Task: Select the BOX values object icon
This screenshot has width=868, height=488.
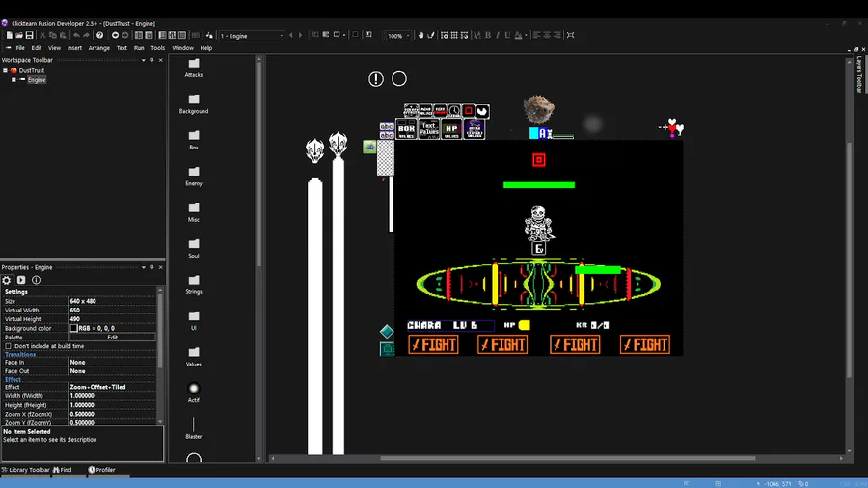Action: tap(406, 129)
